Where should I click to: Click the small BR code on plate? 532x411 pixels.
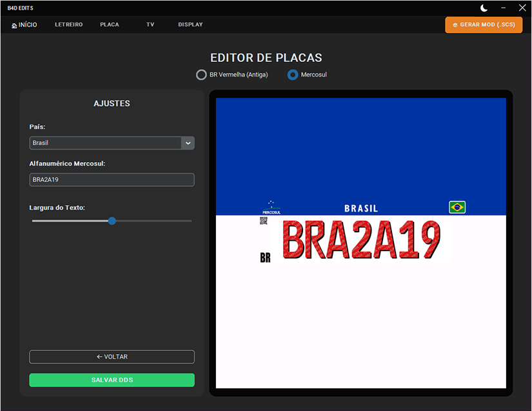click(265, 258)
